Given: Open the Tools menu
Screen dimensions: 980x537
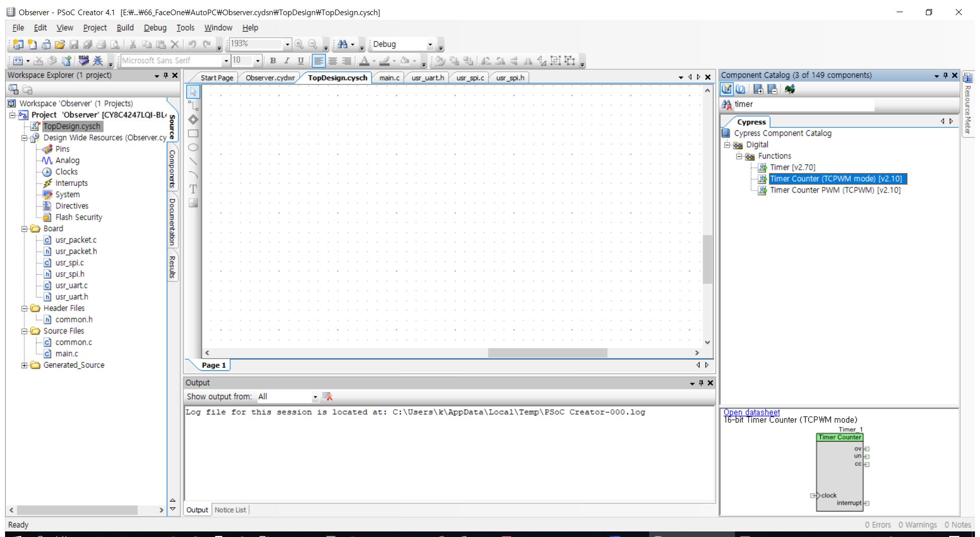Looking at the screenshot, I should 185,28.
